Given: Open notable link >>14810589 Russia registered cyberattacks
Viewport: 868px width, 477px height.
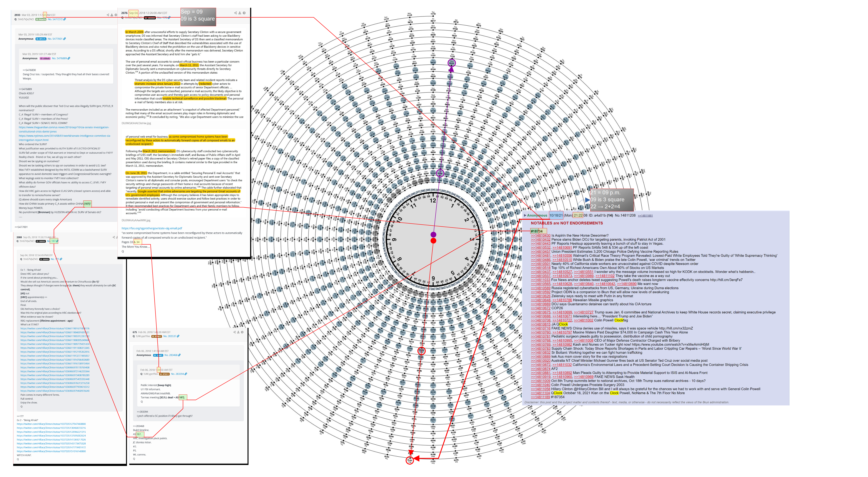Looking at the screenshot, I should pyautogui.click(x=540, y=288).
